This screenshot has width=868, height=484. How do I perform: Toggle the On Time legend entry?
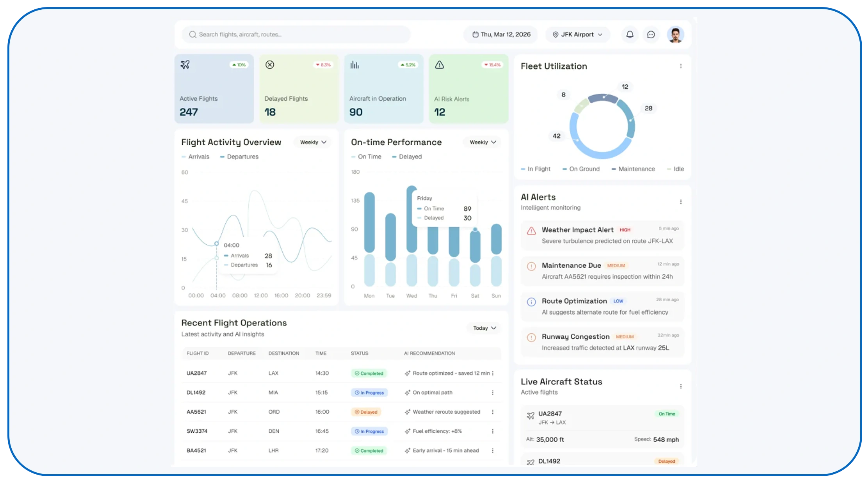pyautogui.click(x=366, y=157)
